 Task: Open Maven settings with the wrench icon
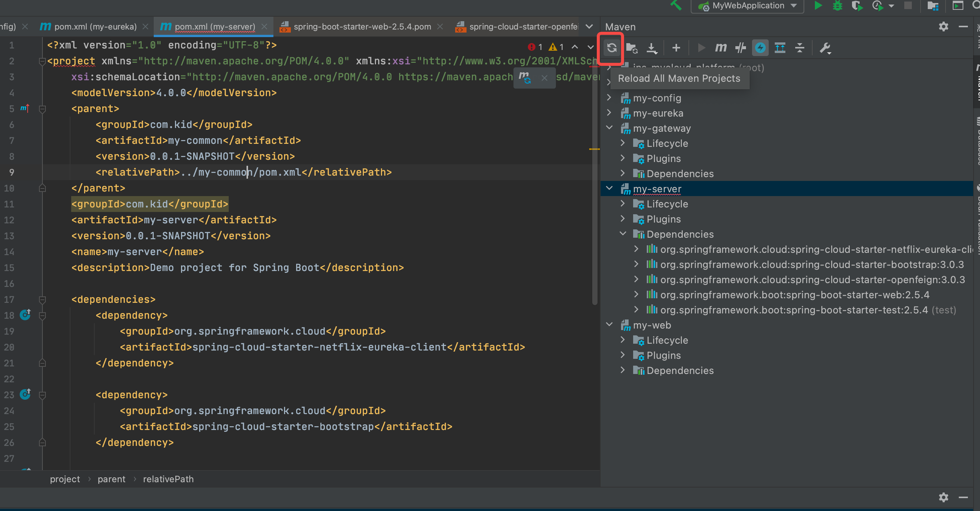[x=825, y=48]
